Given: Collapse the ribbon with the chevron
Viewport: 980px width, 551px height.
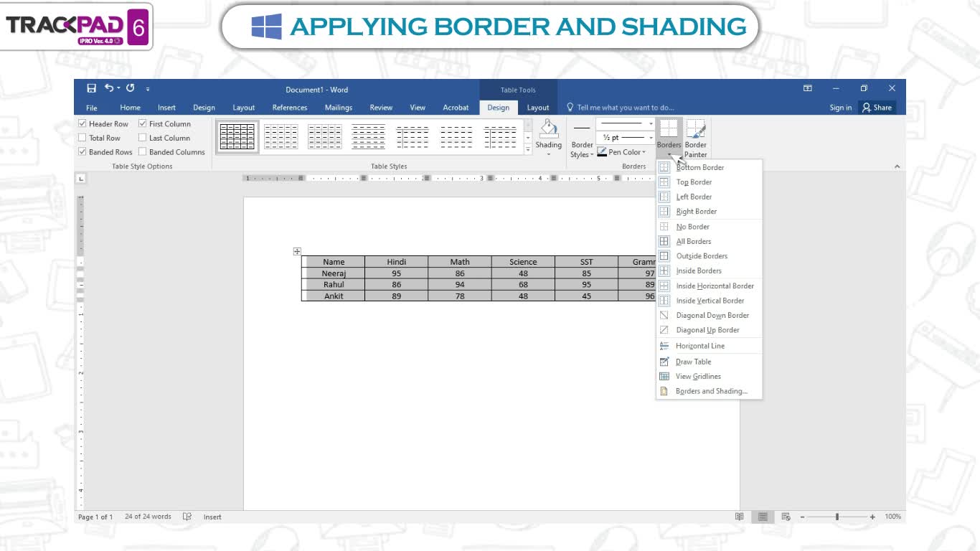Looking at the screenshot, I should point(897,166).
